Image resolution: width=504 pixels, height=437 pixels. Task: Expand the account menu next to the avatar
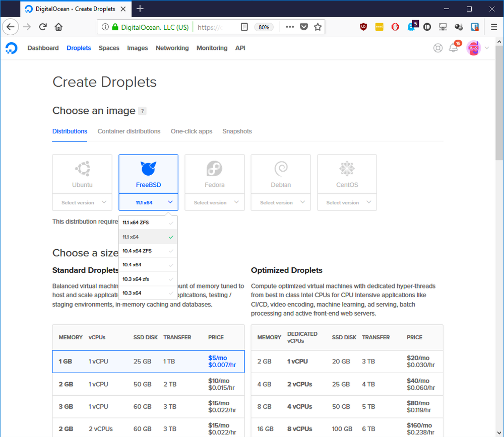[x=486, y=48]
